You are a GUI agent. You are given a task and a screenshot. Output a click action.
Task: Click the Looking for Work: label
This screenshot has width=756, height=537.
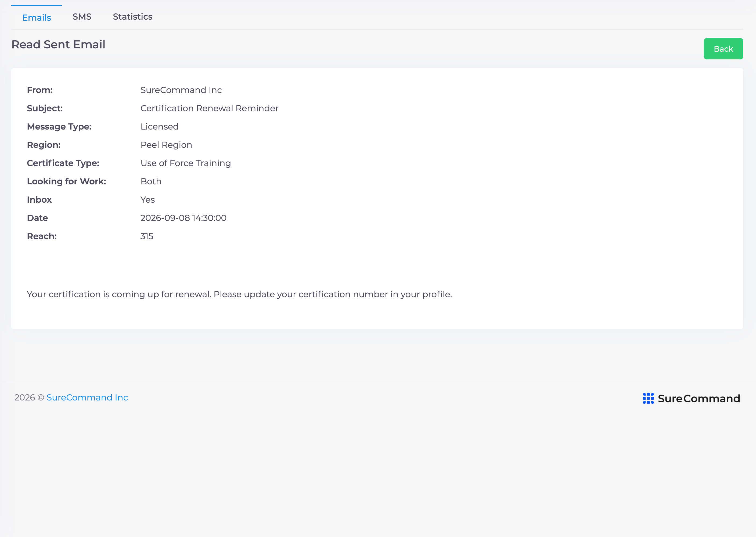pos(66,181)
